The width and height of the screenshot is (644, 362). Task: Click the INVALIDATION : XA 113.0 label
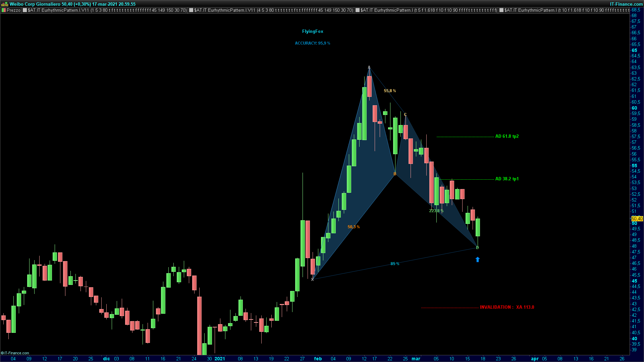507,307
